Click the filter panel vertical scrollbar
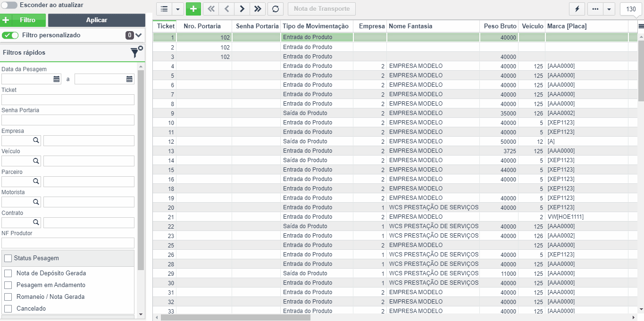The image size is (644, 321). 141,170
